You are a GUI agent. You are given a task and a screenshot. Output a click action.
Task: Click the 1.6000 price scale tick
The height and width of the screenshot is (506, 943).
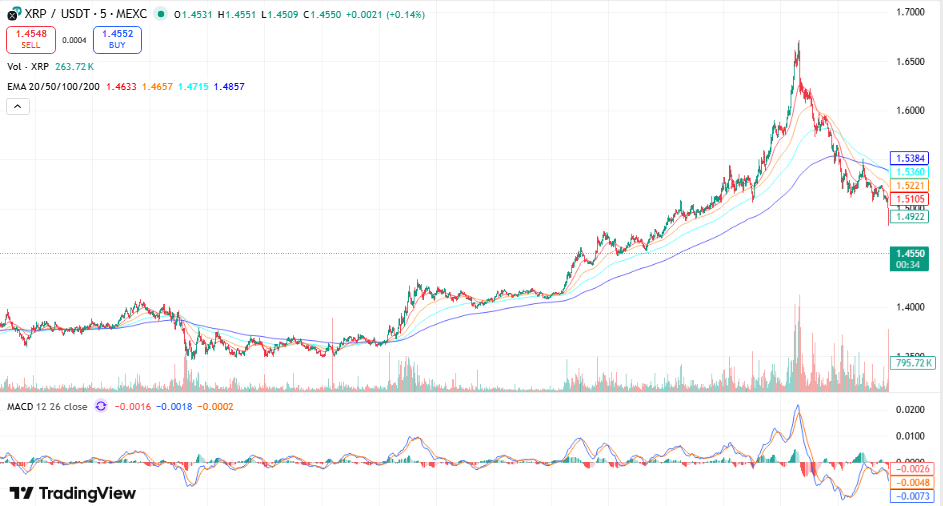910,110
